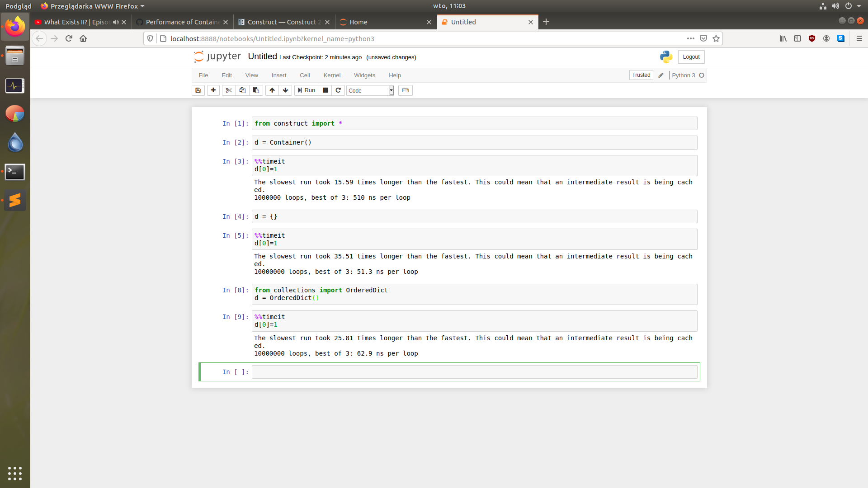This screenshot has height=488, width=868.
Task: Interrupt the kernel with the stop icon
Action: pos(325,90)
